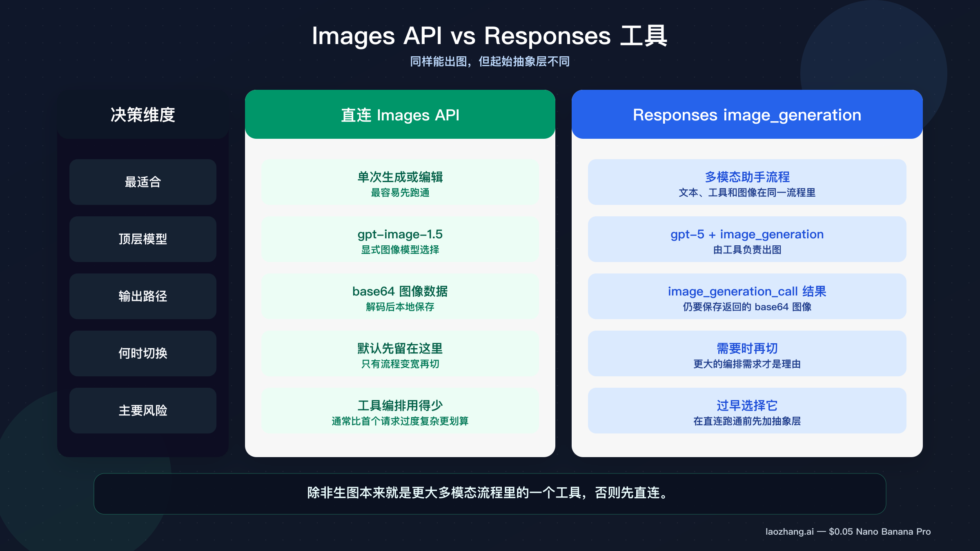This screenshot has width=980, height=551.
Task: Click the image_generation_call 结果 card
Action: [x=746, y=297]
